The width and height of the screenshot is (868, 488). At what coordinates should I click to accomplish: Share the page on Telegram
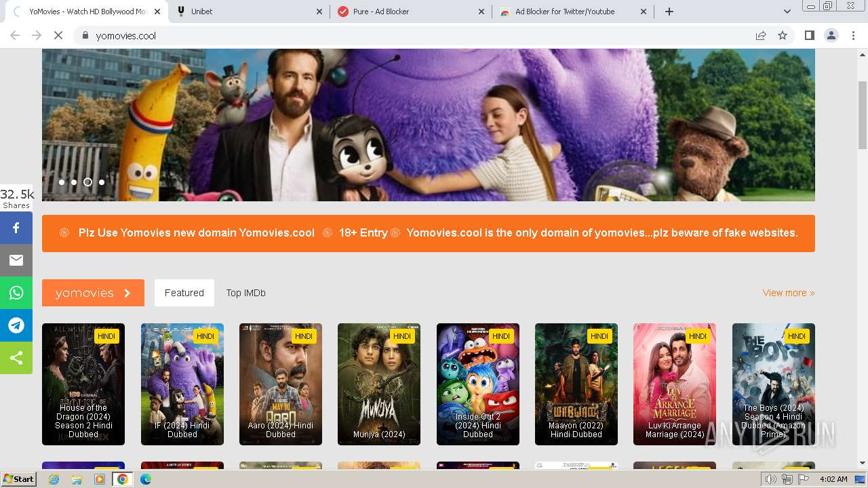tap(16, 325)
